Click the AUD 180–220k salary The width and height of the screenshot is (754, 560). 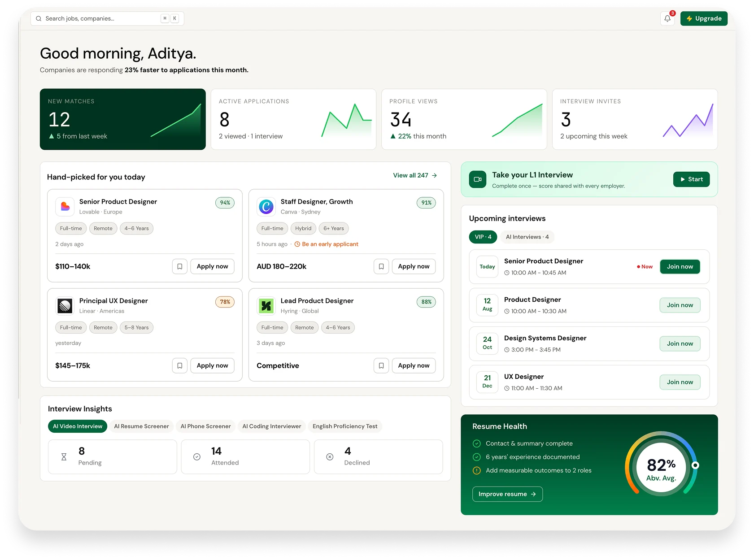tap(282, 266)
